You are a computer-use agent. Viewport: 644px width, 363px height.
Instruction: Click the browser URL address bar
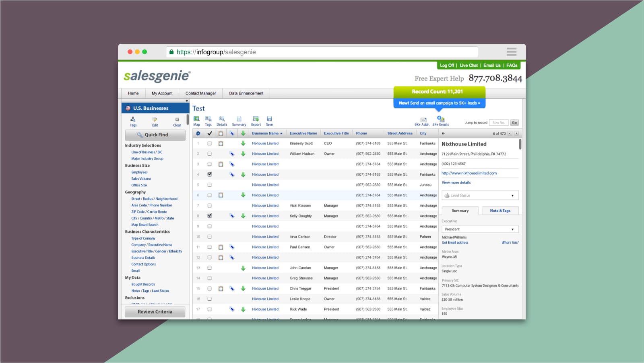(x=322, y=52)
